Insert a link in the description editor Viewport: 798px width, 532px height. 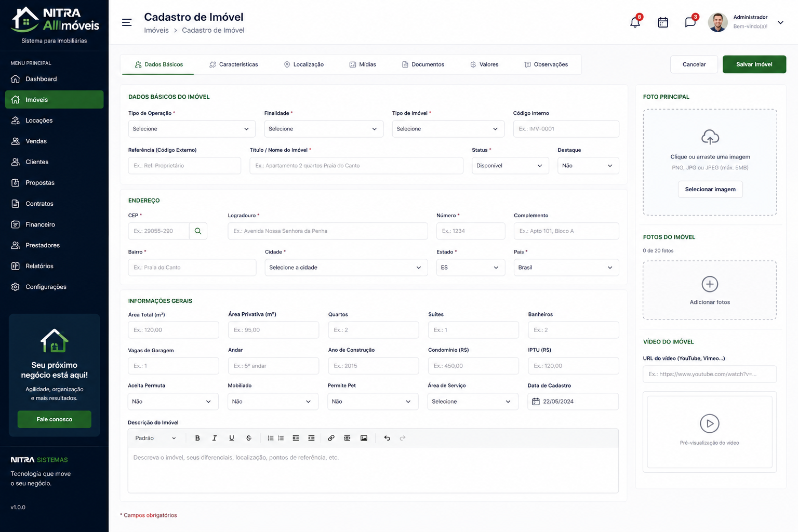(331, 438)
